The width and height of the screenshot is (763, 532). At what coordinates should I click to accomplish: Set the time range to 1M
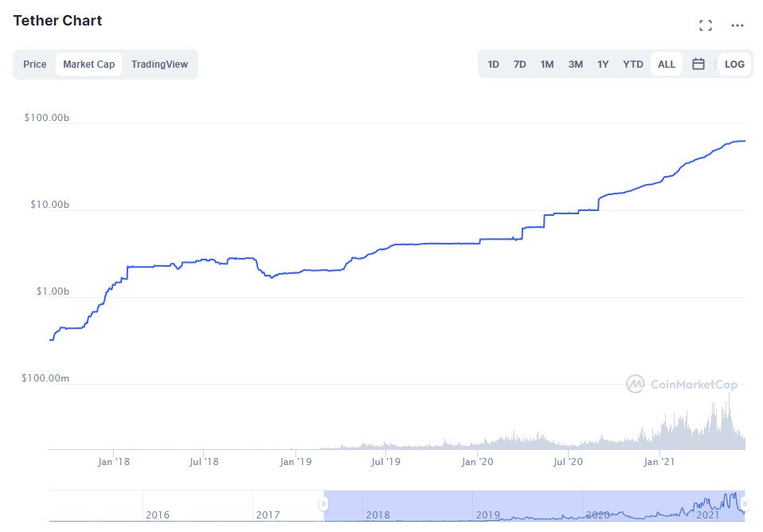tap(547, 65)
